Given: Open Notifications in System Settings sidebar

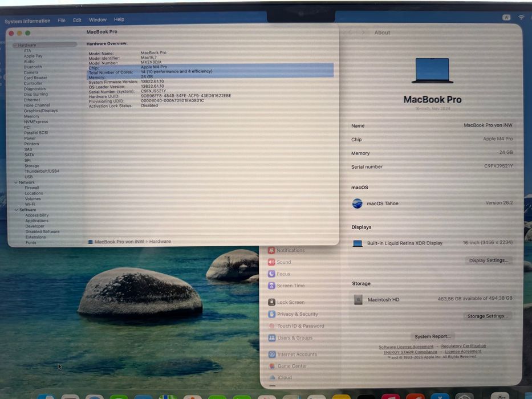Looking at the screenshot, I should 287,250.
